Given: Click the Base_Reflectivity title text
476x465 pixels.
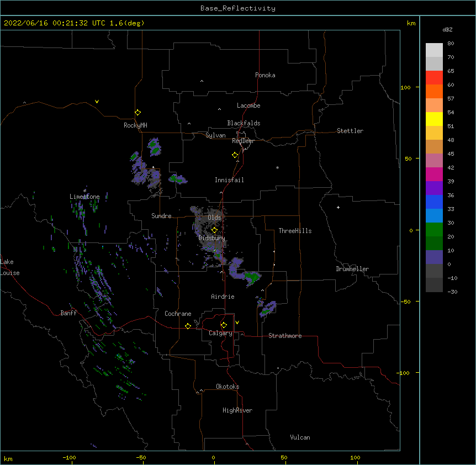Looking at the screenshot, I should coord(238,8).
